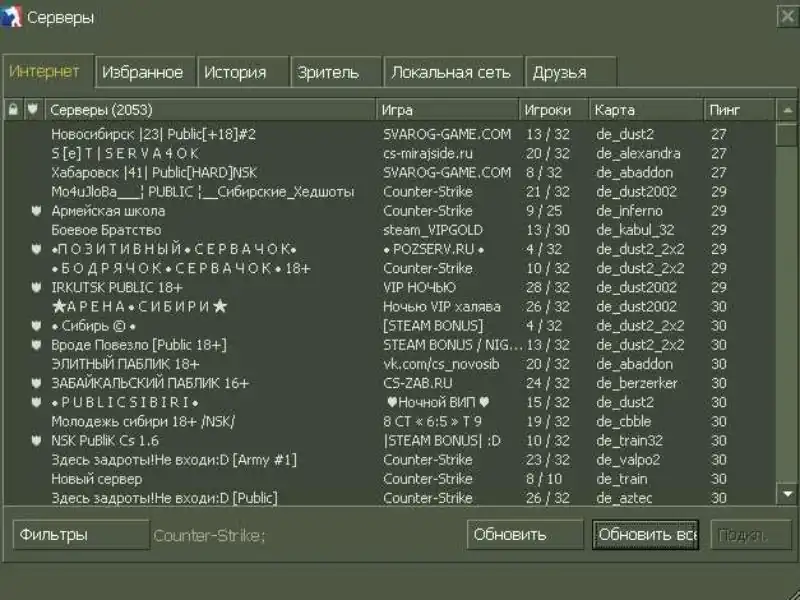Screen dimensions: 800x600
Task: Click the Обновить button
Action: [524, 535]
